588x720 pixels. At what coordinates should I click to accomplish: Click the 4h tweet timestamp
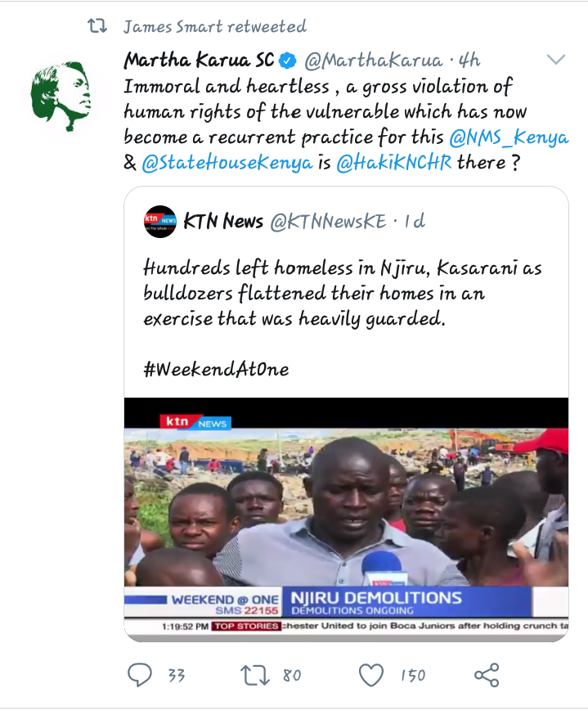tap(469, 61)
